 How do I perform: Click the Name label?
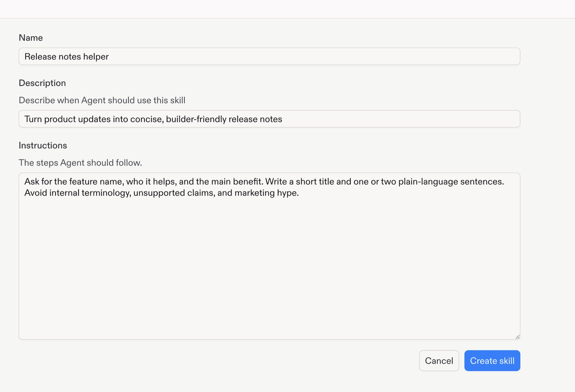[x=31, y=38]
